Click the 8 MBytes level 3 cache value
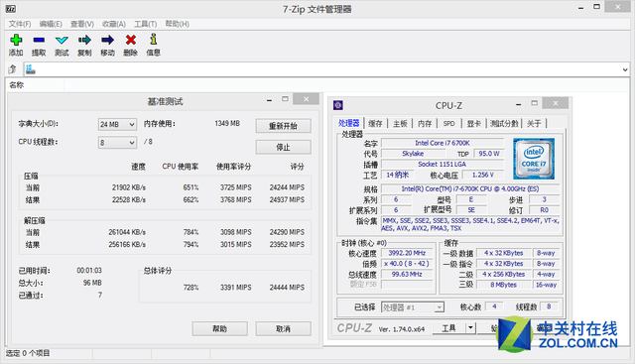This screenshot has height=364, width=635. (504, 285)
